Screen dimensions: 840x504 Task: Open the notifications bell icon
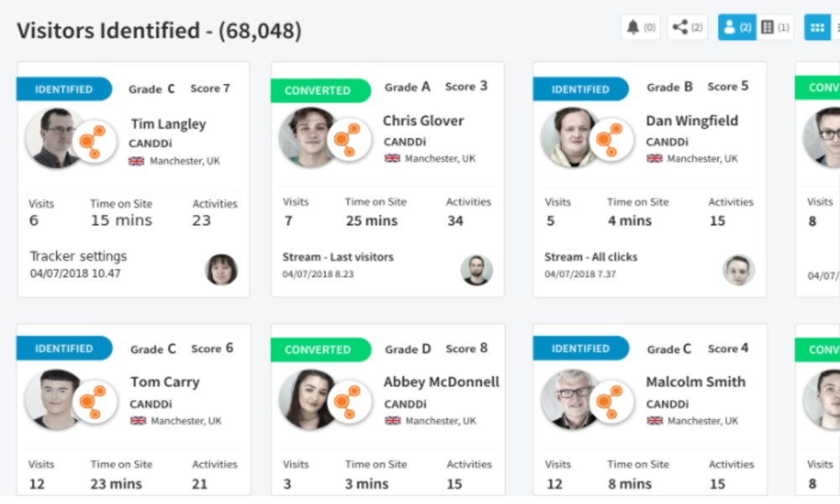pyautogui.click(x=640, y=28)
